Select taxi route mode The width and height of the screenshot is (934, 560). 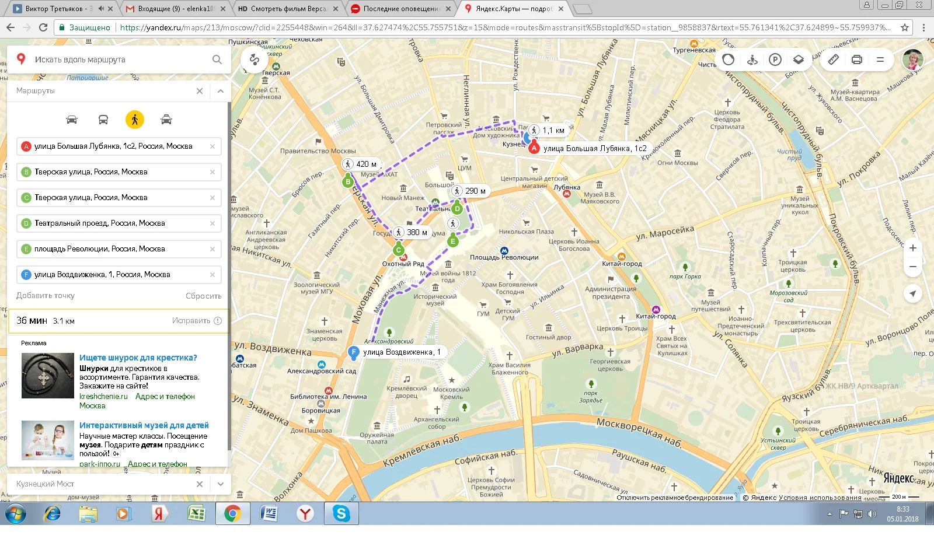pyautogui.click(x=166, y=120)
